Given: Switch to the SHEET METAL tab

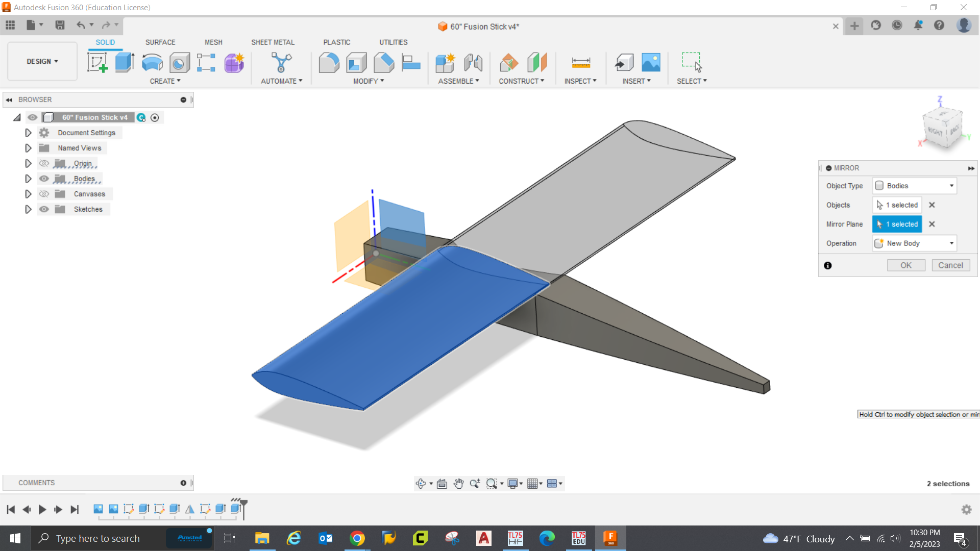Looking at the screenshot, I should pyautogui.click(x=273, y=42).
